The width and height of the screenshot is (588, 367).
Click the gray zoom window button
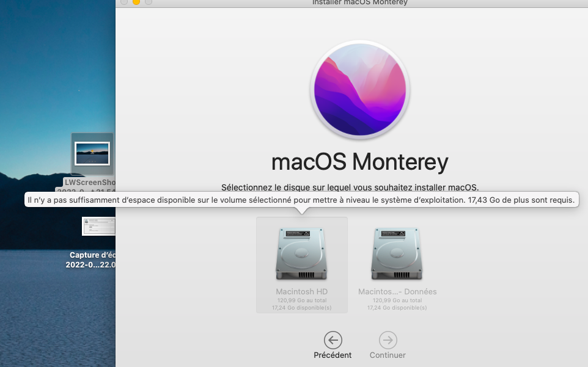coord(148,2)
